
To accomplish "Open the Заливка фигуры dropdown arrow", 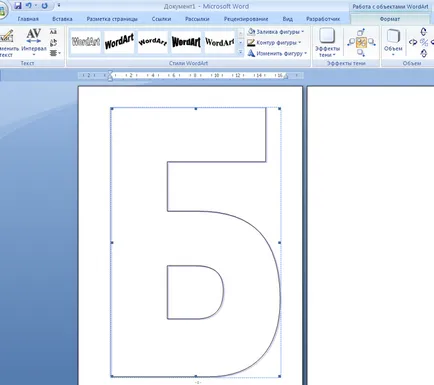I will (x=303, y=32).
